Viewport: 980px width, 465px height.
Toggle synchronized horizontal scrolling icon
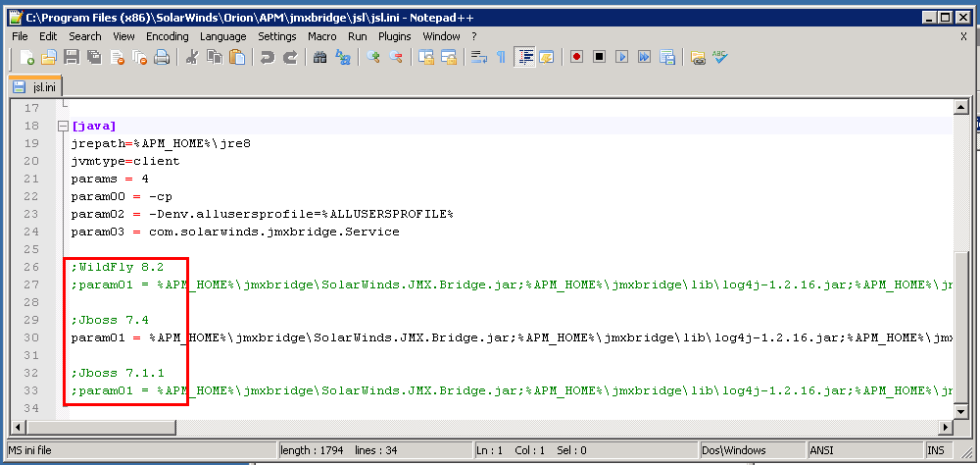tap(449, 58)
